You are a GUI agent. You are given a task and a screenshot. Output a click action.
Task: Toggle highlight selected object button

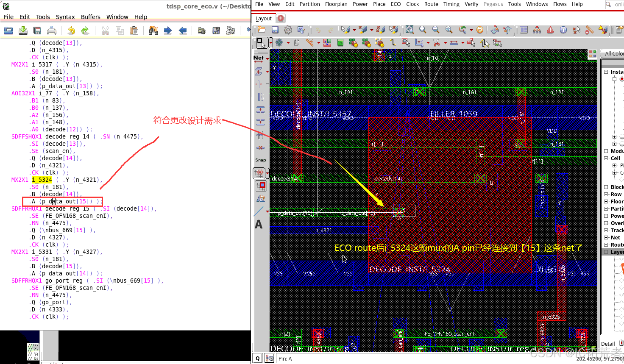261,186
